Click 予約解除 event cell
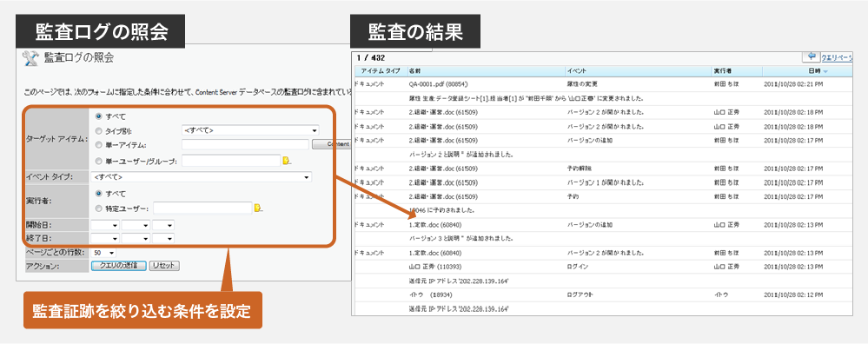868x344 pixels. click(x=578, y=169)
